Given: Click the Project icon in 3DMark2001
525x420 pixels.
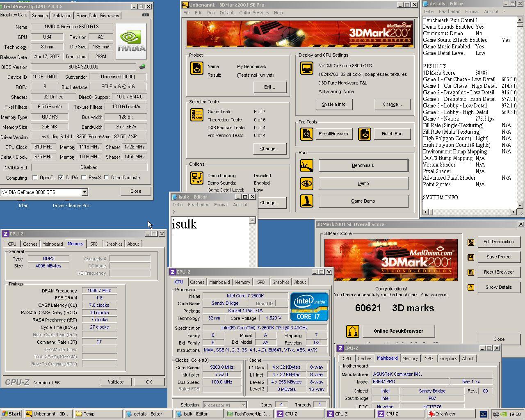Looking at the screenshot, I should (x=197, y=68).
